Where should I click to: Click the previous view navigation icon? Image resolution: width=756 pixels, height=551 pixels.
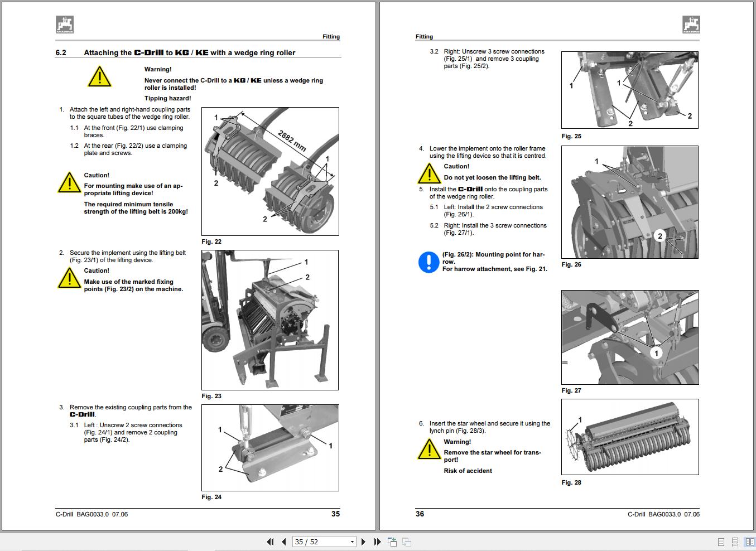click(x=392, y=542)
